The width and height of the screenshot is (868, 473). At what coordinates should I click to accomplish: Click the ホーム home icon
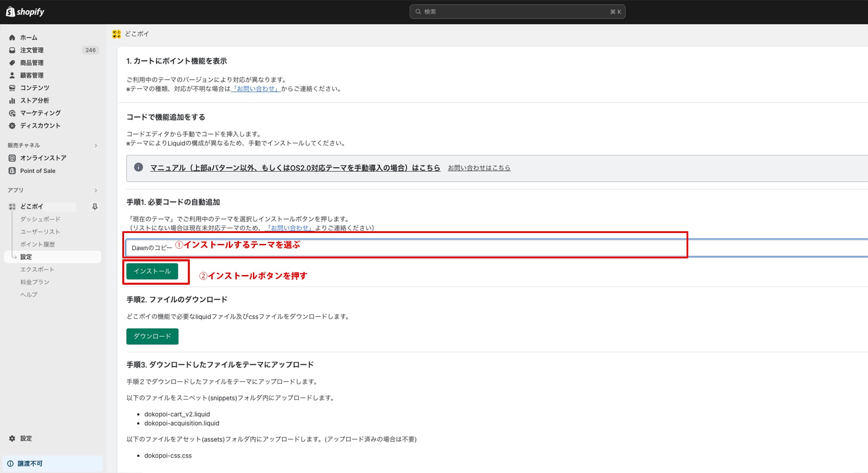point(12,38)
